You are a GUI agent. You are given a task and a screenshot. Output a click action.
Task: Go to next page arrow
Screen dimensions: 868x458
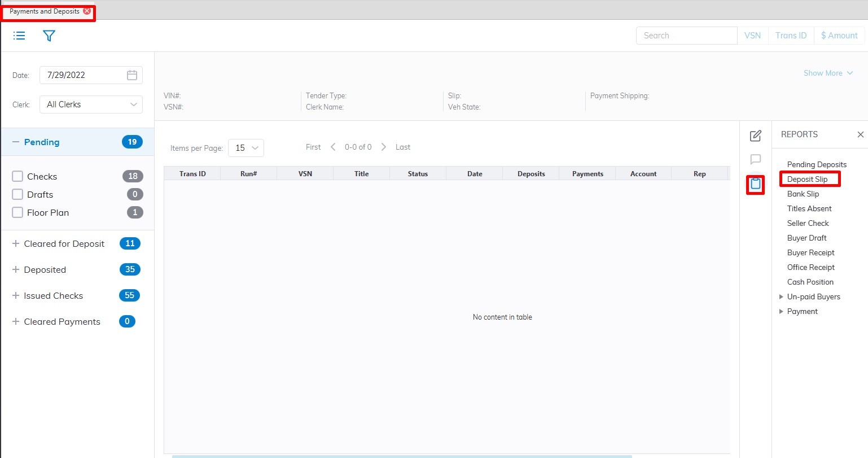(384, 147)
